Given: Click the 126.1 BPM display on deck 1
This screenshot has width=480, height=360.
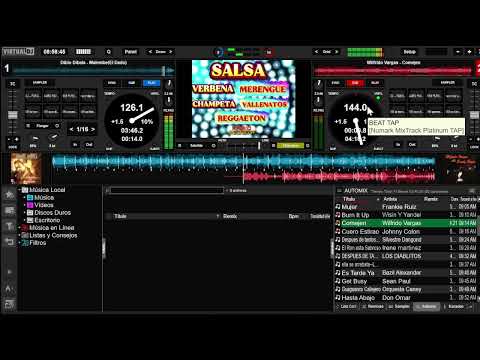Looking at the screenshot, I should coord(131,108).
